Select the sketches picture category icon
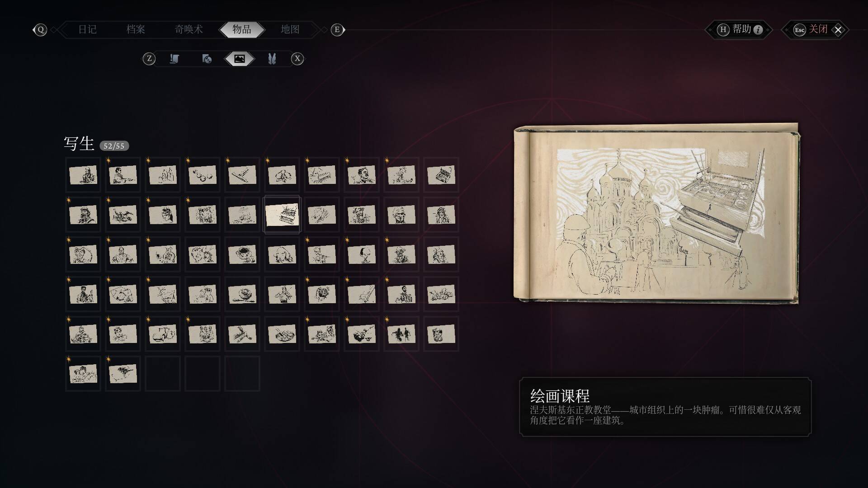Viewport: 868px width, 488px height. [240, 59]
